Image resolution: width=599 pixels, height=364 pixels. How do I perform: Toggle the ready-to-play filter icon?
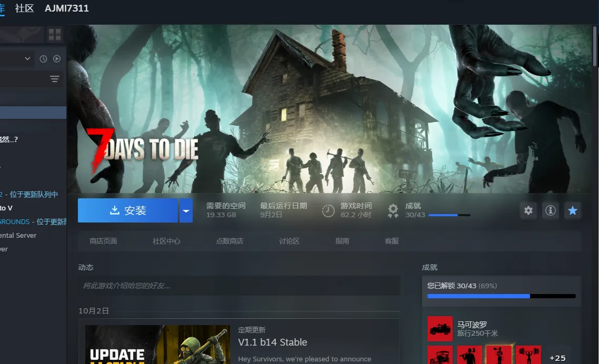tap(57, 59)
